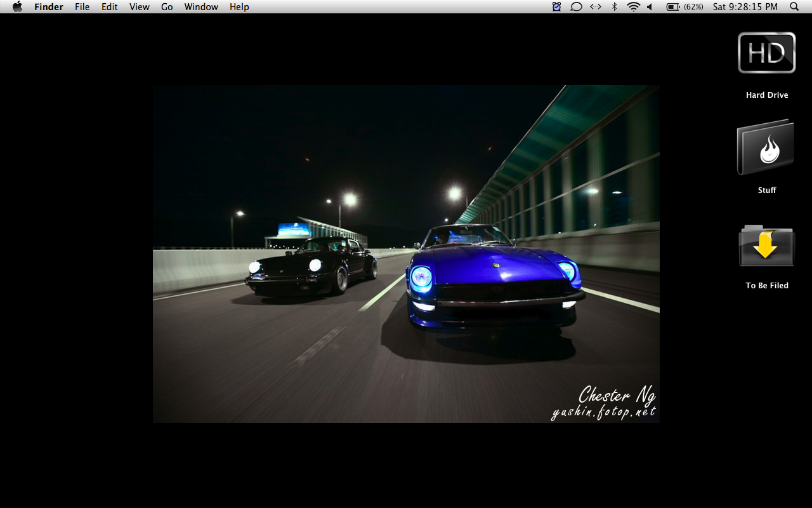Select the Hard Drive desktop icon

(x=766, y=53)
